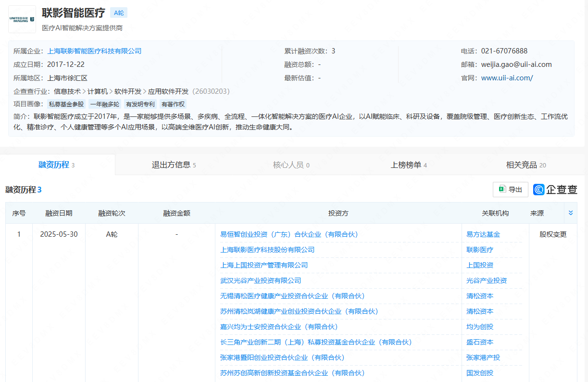This screenshot has height=382, width=588.
Task: Click the region 上海市徐汇区
Action: coord(67,78)
